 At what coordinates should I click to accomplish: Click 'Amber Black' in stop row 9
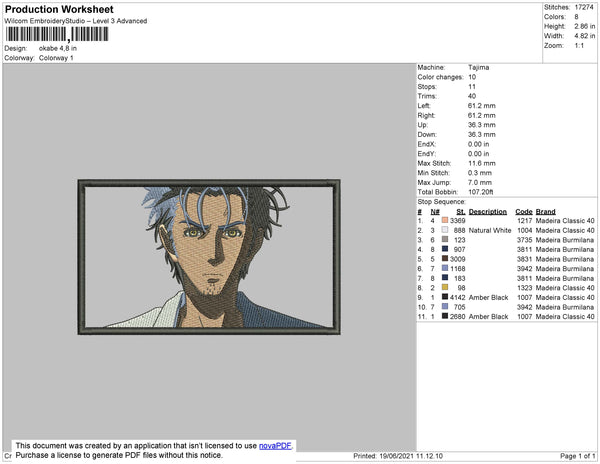tap(488, 297)
